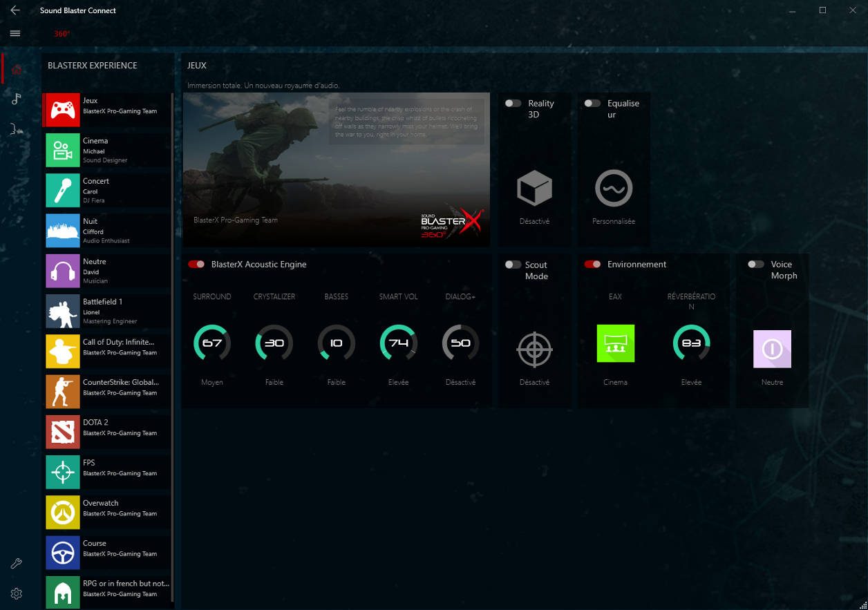The image size is (868, 610).
Task: Click the Moyen label under Surround
Action: [x=212, y=382]
